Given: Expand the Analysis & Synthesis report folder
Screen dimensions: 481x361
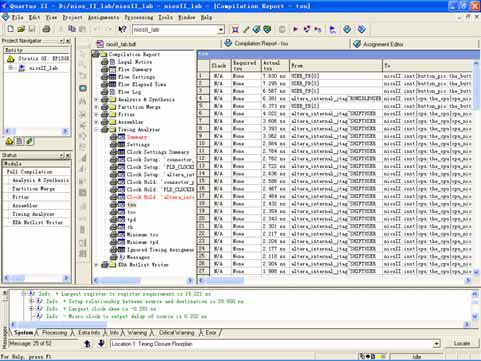Looking at the screenshot, I should [96, 99].
